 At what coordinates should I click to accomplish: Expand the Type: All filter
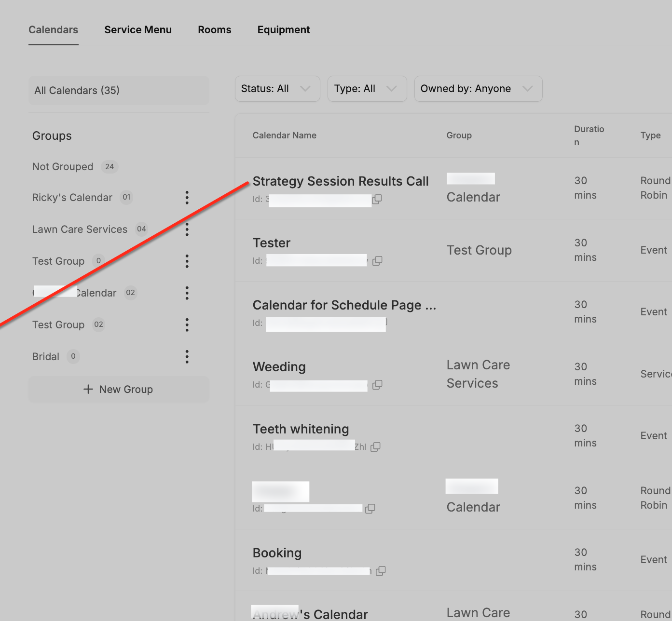point(367,89)
